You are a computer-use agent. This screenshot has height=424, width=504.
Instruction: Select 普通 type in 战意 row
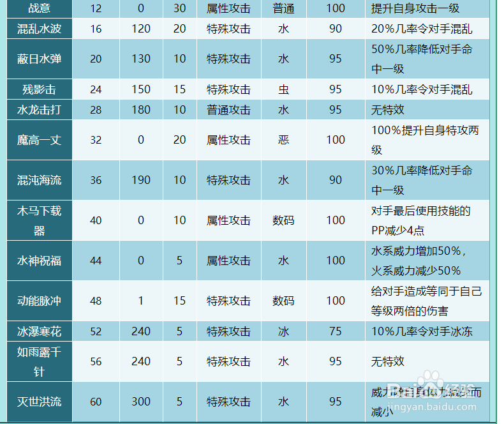coord(283,8)
